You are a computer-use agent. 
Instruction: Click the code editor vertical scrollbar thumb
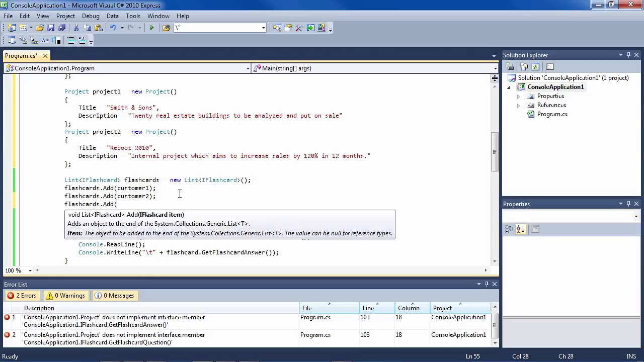tap(495, 152)
